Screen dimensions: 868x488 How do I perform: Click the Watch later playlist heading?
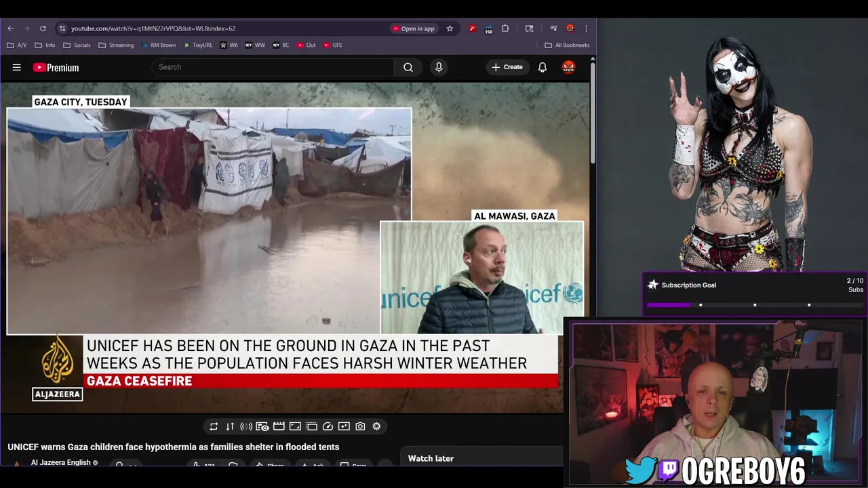pyautogui.click(x=431, y=459)
